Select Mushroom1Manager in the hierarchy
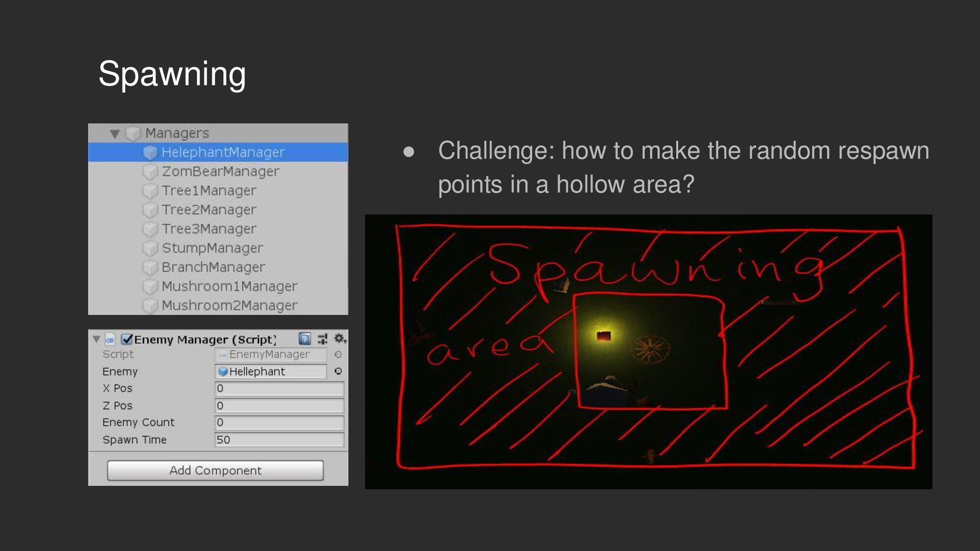The height and width of the screenshot is (551, 980). (229, 286)
